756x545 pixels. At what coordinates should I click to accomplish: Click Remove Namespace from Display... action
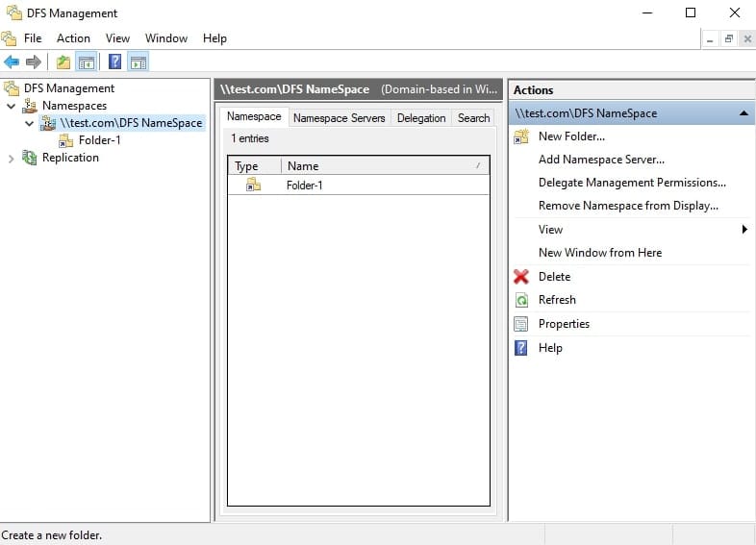click(x=628, y=206)
